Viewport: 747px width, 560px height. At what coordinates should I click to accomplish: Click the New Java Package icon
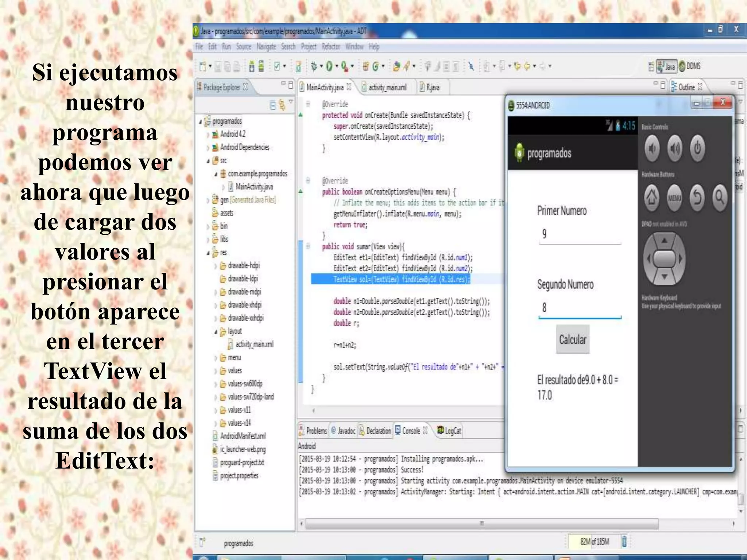click(365, 66)
